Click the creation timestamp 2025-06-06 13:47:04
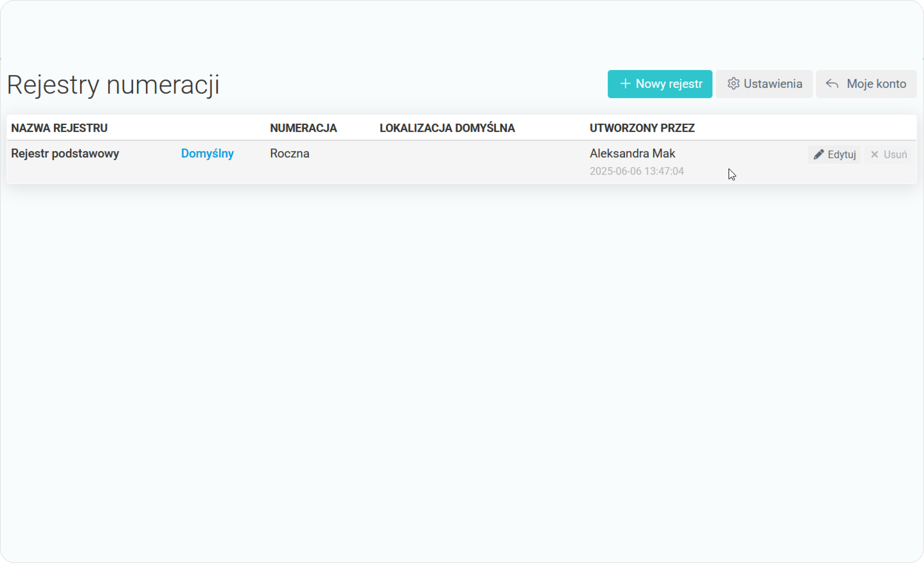Screen dimensions: 924x563 (637, 172)
